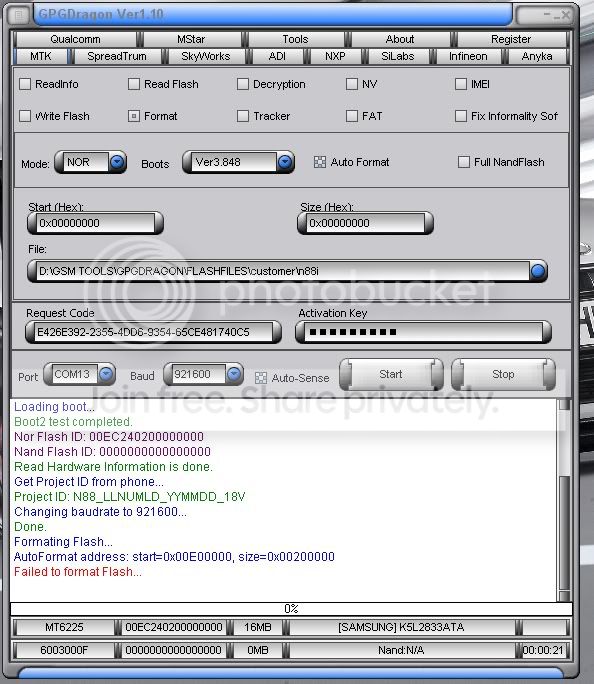This screenshot has width=594, height=684.
Task: Toggle the Auto-Sense checkbox
Action: (x=261, y=378)
